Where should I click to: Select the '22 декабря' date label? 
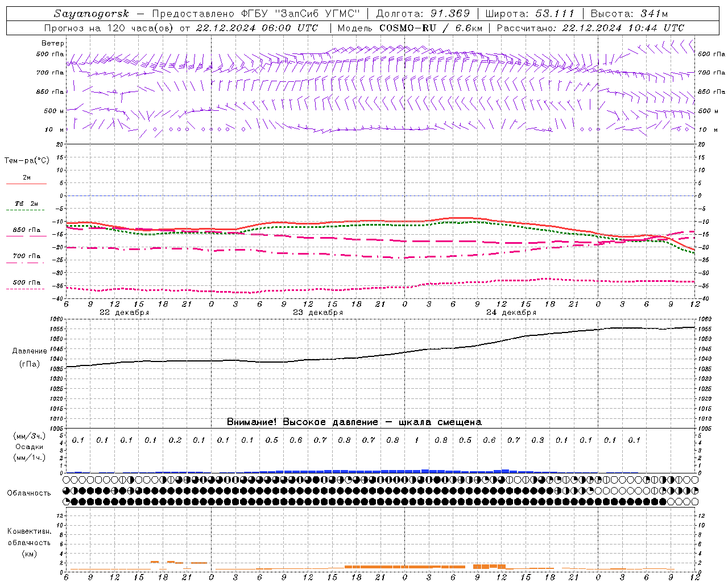click(x=125, y=313)
